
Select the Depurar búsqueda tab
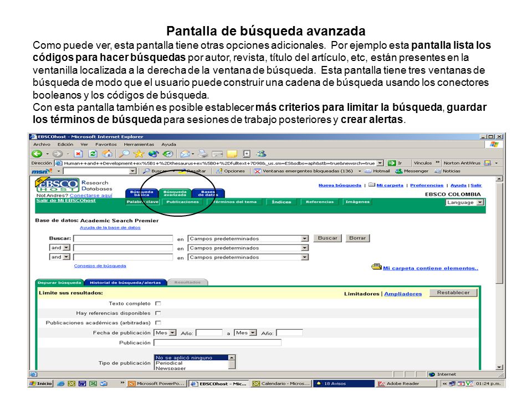tap(59, 282)
